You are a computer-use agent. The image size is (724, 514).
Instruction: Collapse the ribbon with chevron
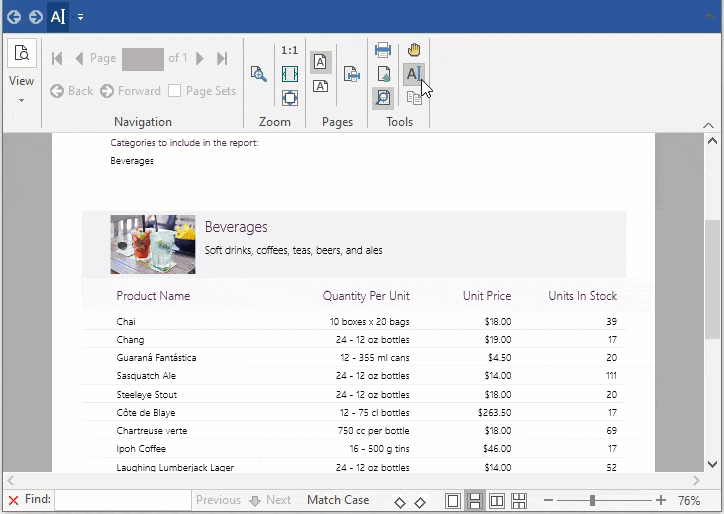point(709,125)
